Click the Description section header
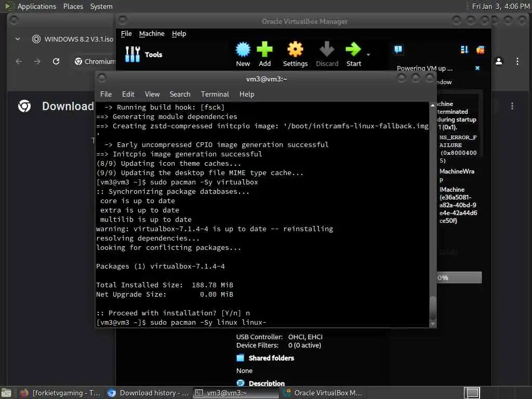 [x=267, y=383]
